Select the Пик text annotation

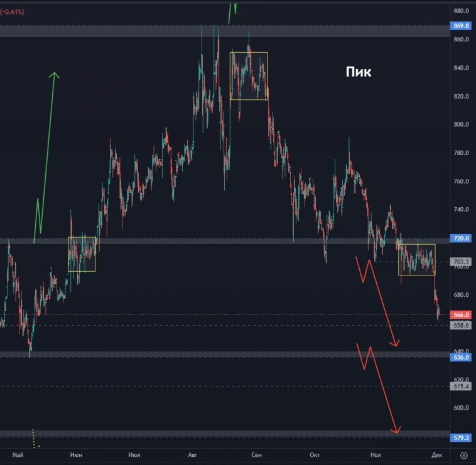point(359,72)
